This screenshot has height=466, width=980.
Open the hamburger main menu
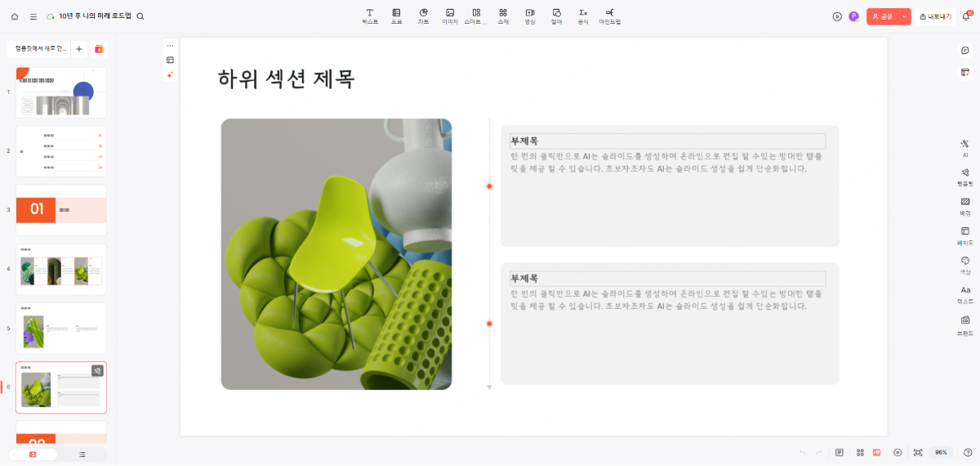pos(33,16)
